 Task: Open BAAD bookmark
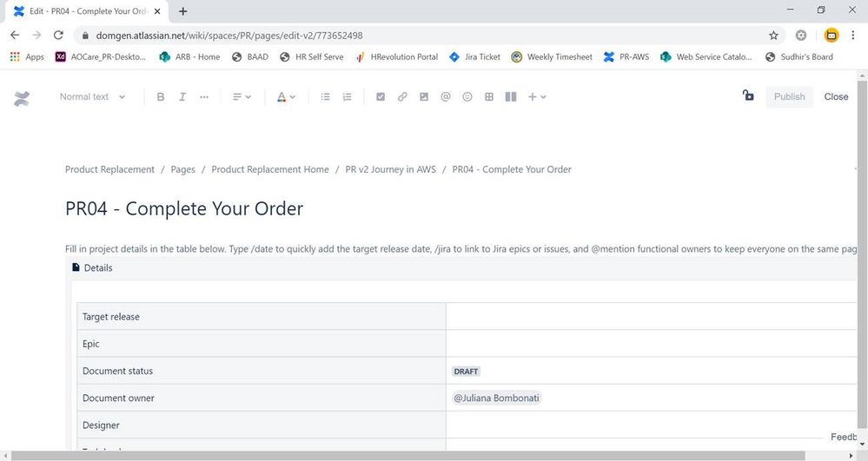[249, 56]
